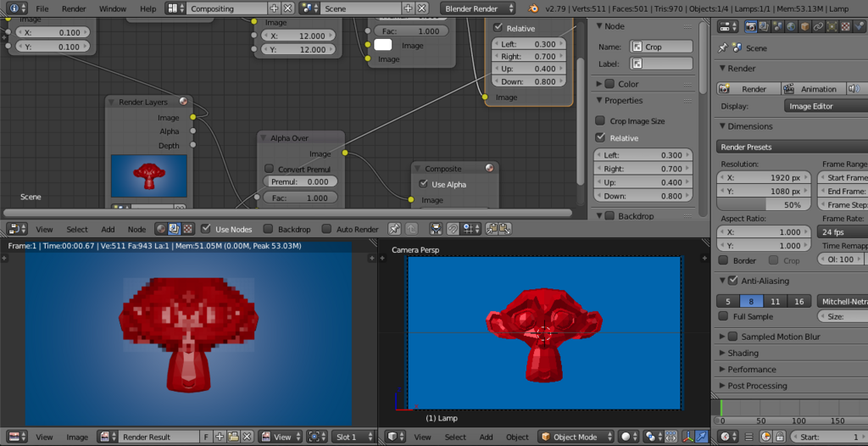Screen dimensions: 868x446
Task: Open the World properties tab (globe icon)
Action: tap(791, 26)
